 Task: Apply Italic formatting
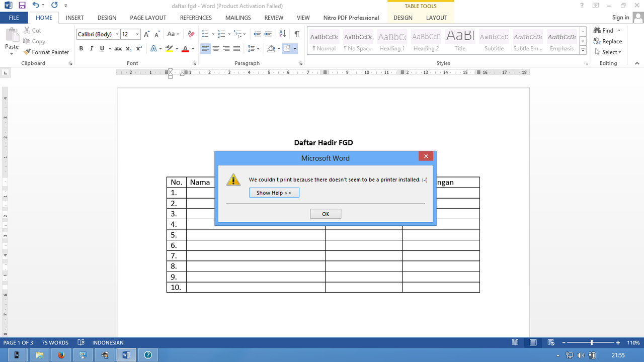tap(92, 49)
